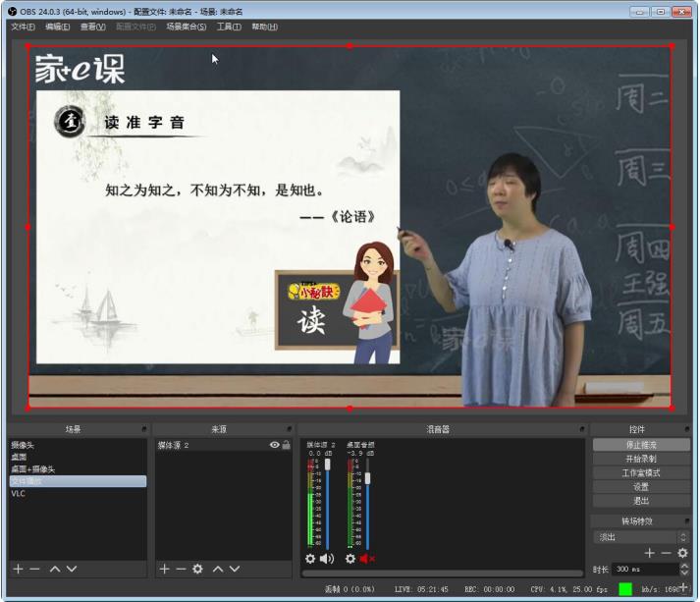700x602 pixels.
Task: Click the 停止推流 button
Action: click(642, 445)
